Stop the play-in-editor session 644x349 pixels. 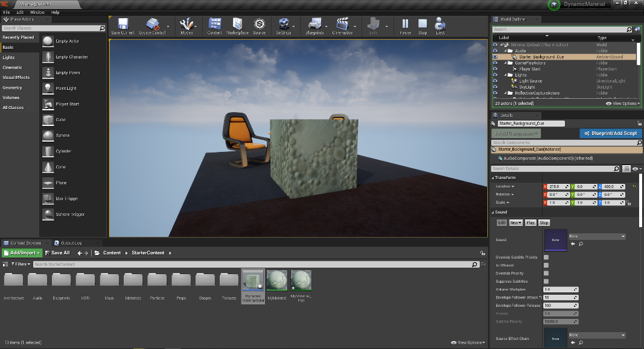tap(422, 25)
